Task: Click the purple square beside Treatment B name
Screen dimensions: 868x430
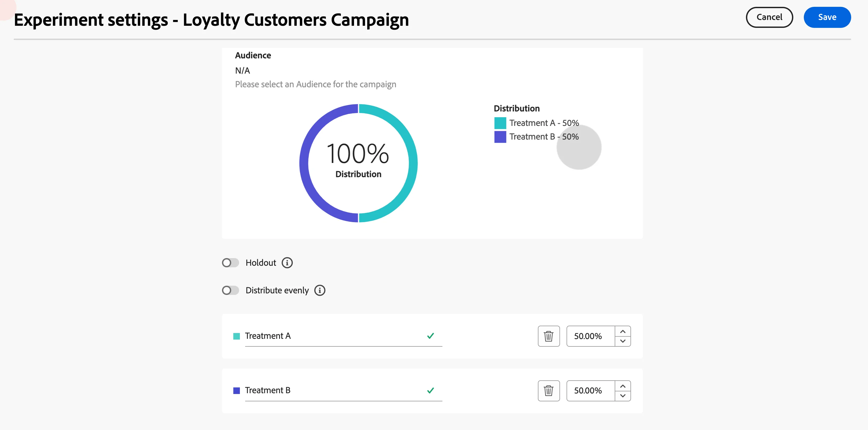Action: coord(236,391)
